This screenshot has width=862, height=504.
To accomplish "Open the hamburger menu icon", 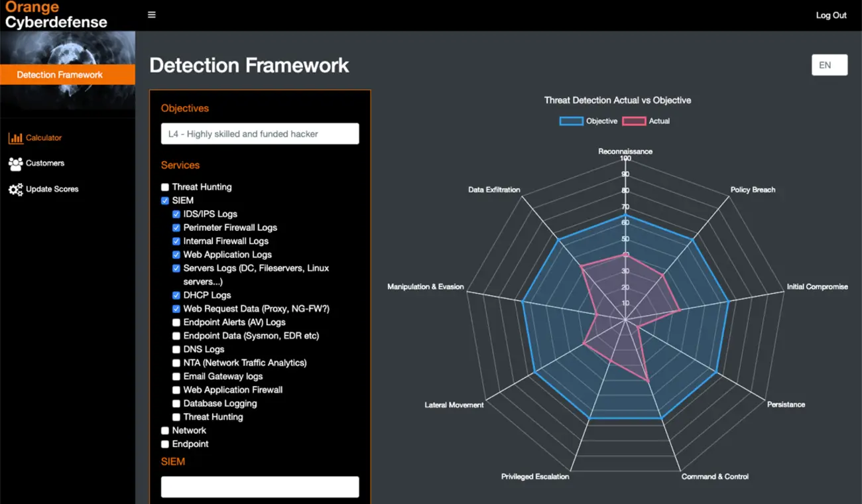I will [x=152, y=15].
